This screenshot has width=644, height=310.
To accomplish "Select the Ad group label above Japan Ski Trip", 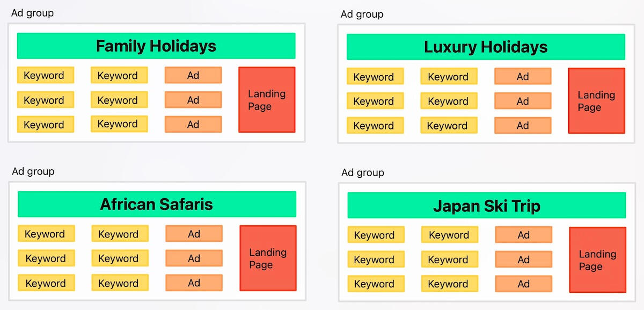I will (x=363, y=172).
